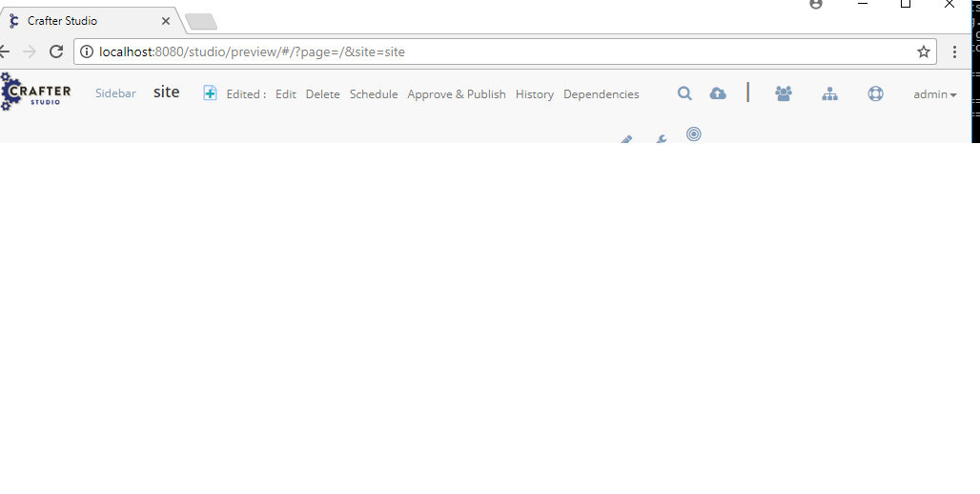Click the wrench preview tools icon

[x=661, y=139]
